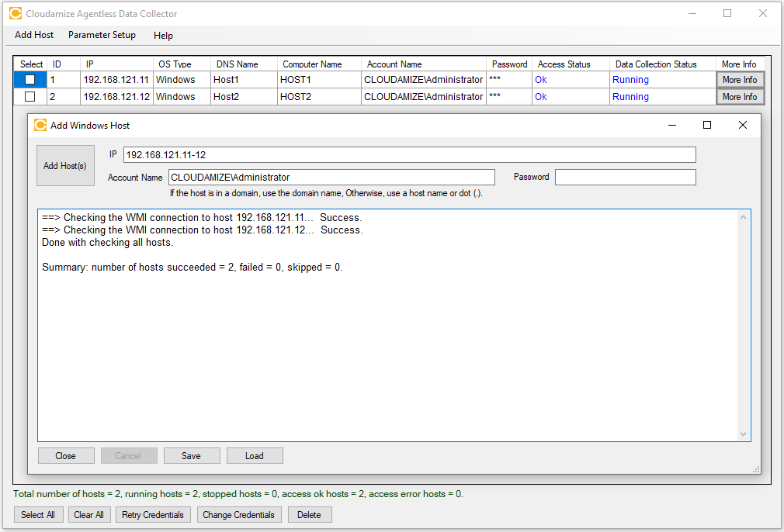
Task: Focus the Password input field
Action: 625,178
